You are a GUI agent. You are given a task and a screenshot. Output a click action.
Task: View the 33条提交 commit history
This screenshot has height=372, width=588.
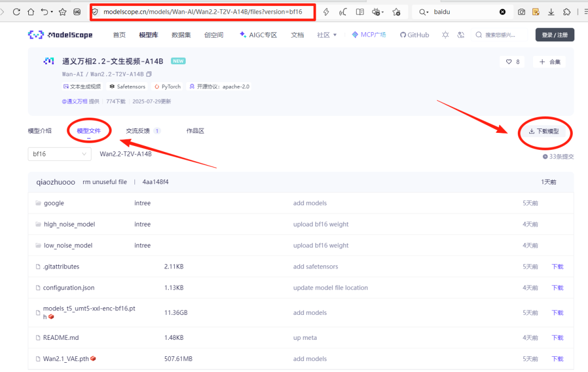[x=558, y=157]
